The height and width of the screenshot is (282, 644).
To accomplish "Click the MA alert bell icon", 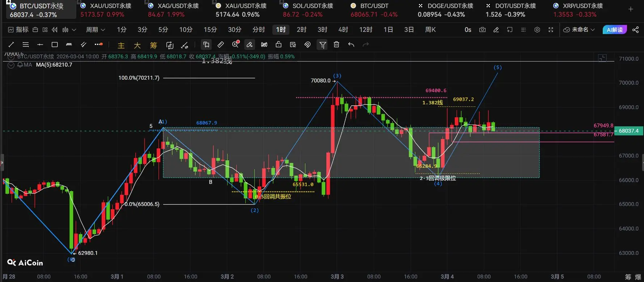I will 20,65.
